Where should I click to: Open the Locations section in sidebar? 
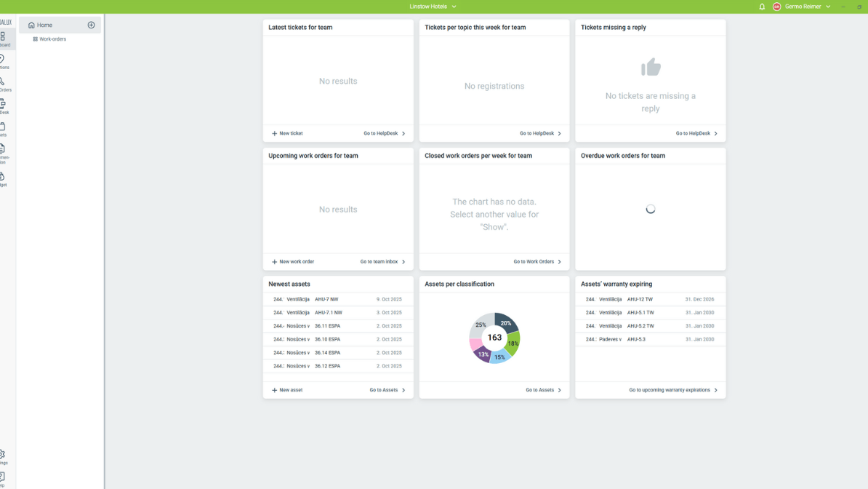(3, 61)
